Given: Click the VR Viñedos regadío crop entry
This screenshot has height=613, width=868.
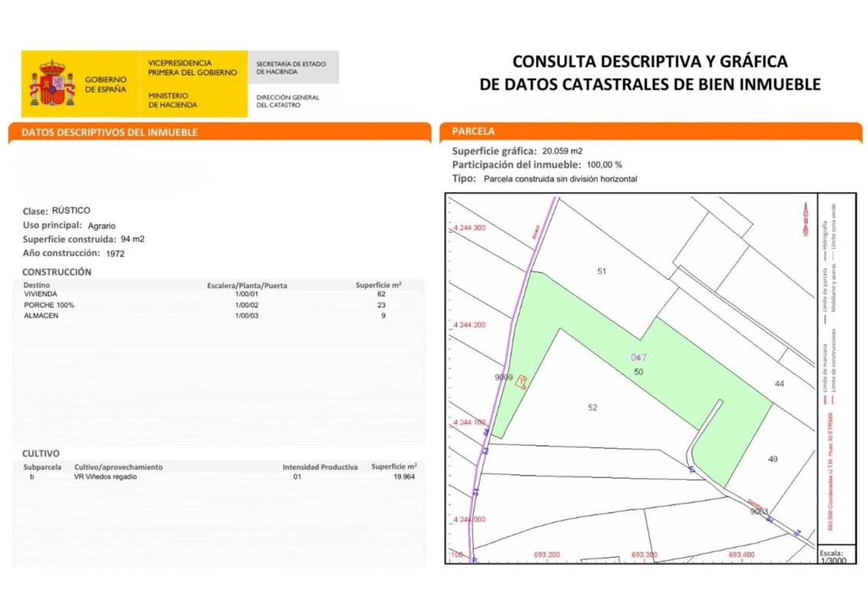Looking at the screenshot, I should tap(106, 477).
